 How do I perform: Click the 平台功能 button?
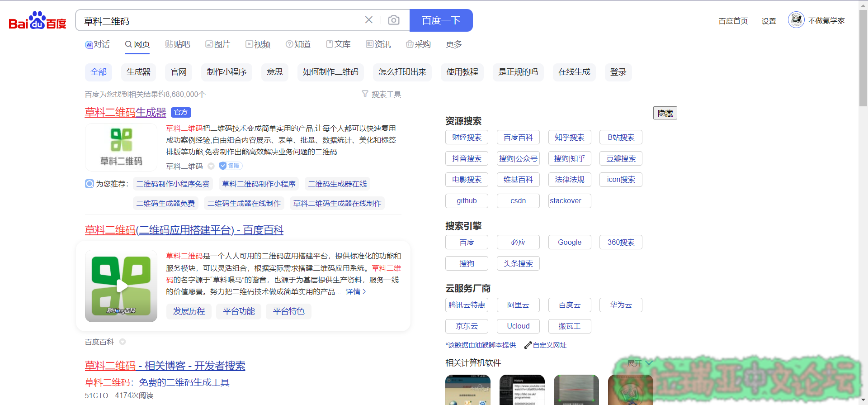pos(239,311)
